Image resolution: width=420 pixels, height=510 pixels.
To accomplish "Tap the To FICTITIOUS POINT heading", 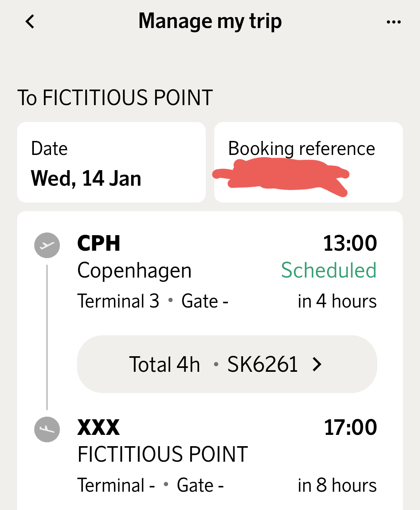I will tap(115, 97).
